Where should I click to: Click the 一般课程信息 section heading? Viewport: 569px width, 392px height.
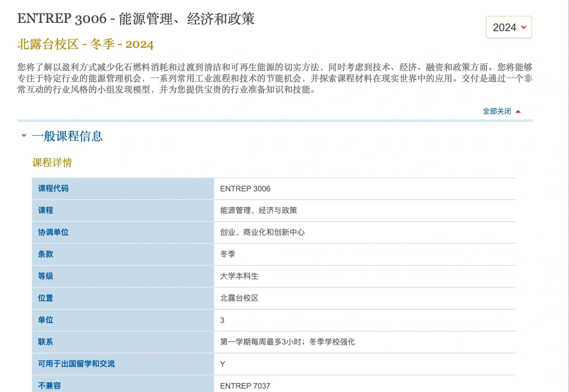67,136
